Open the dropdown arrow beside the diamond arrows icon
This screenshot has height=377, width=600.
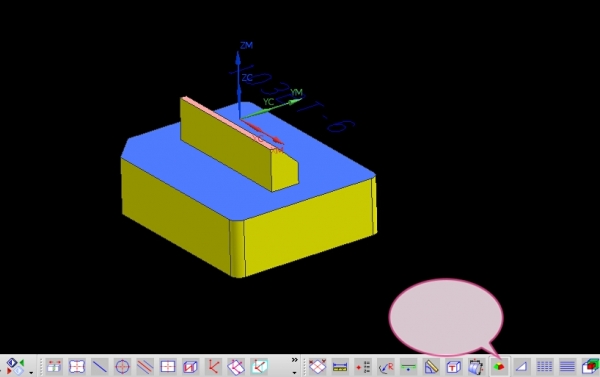[31, 372]
